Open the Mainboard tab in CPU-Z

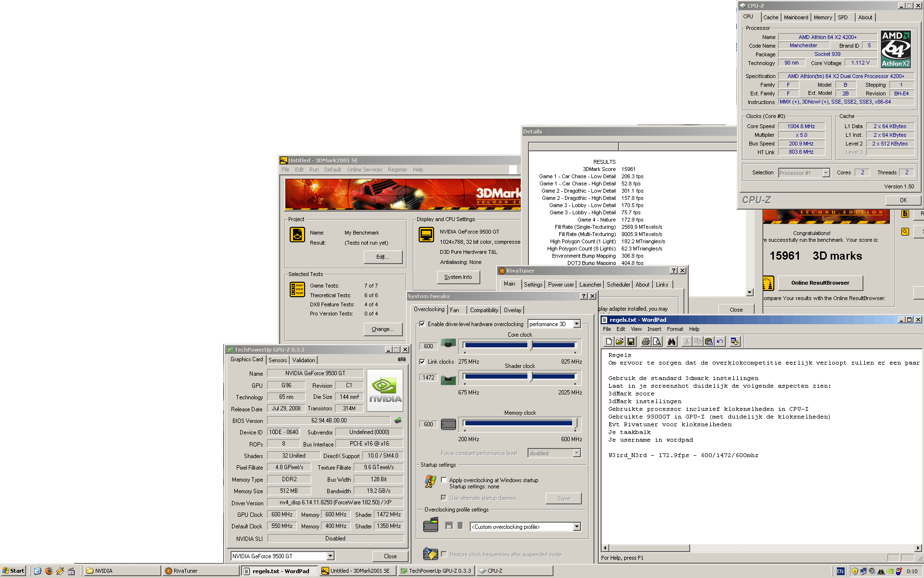coord(796,17)
